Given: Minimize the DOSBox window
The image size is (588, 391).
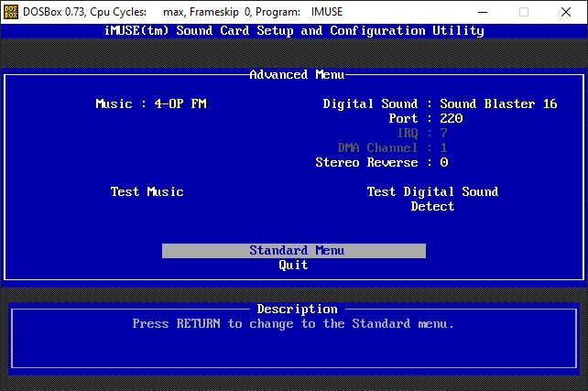Looking at the screenshot, I should pos(483,12).
